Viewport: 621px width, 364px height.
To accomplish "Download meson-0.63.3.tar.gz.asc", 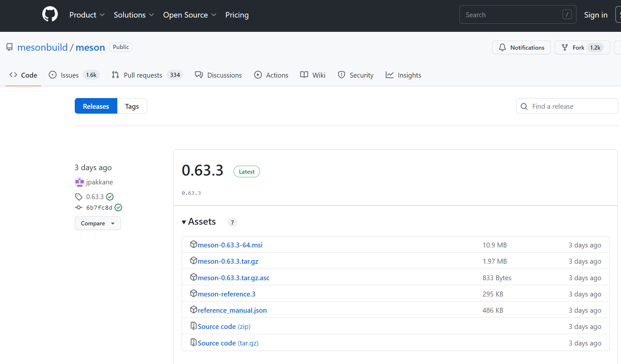I will pos(234,278).
